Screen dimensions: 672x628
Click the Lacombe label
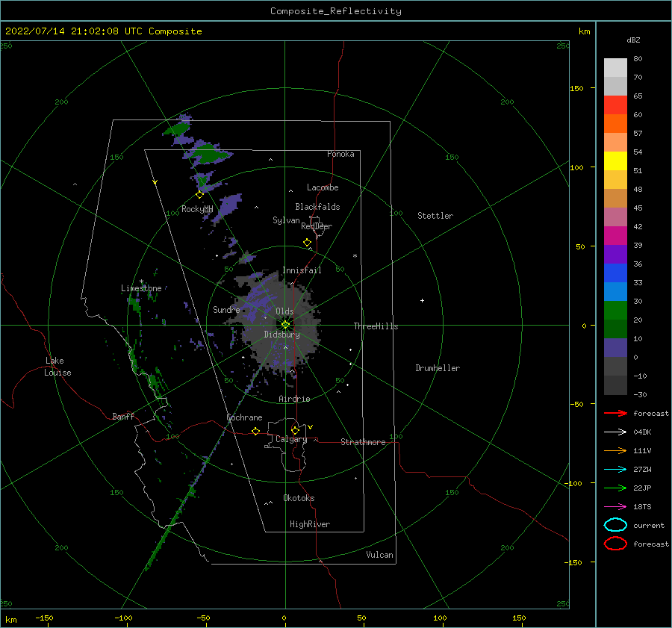point(323,187)
